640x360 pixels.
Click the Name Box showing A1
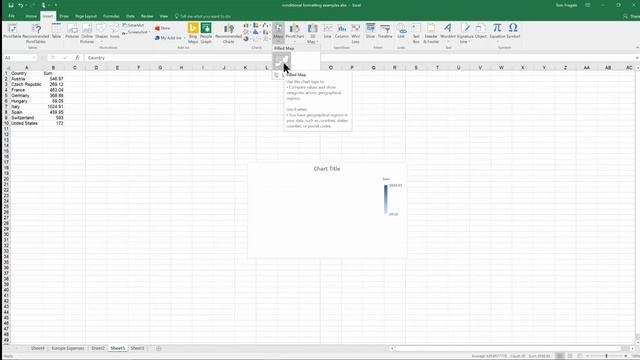tap(19, 58)
